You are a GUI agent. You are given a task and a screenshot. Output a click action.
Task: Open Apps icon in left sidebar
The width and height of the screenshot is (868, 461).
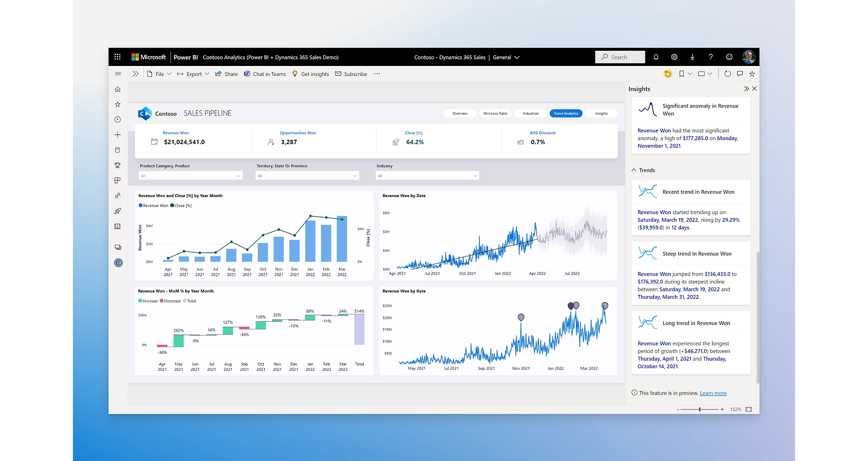click(118, 181)
